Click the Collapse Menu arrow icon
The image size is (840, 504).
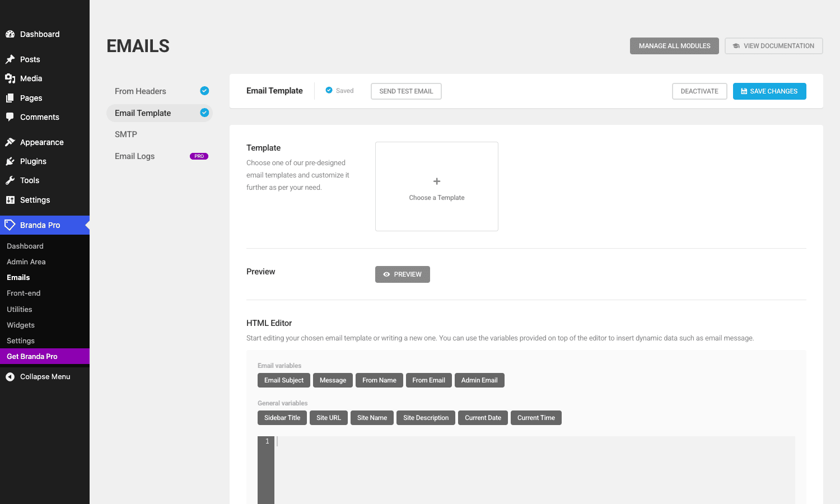click(10, 377)
